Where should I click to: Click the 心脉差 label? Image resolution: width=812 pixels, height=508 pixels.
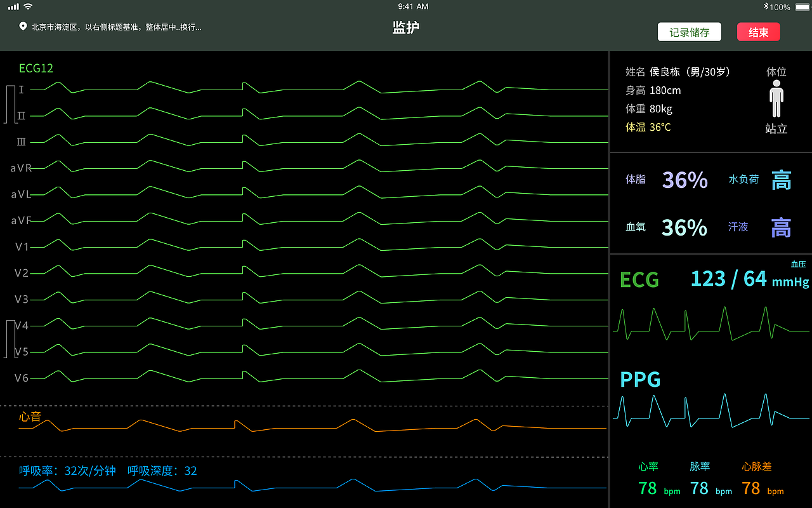757,467
